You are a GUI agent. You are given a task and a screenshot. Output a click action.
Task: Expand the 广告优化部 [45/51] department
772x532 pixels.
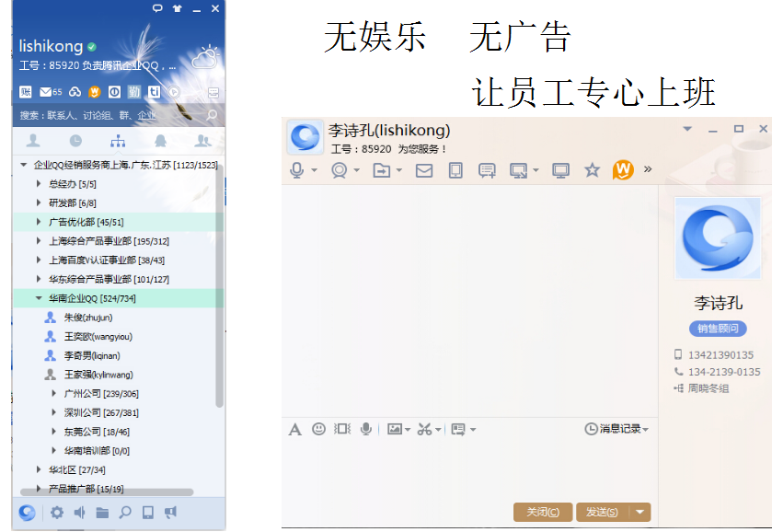tap(39, 222)
